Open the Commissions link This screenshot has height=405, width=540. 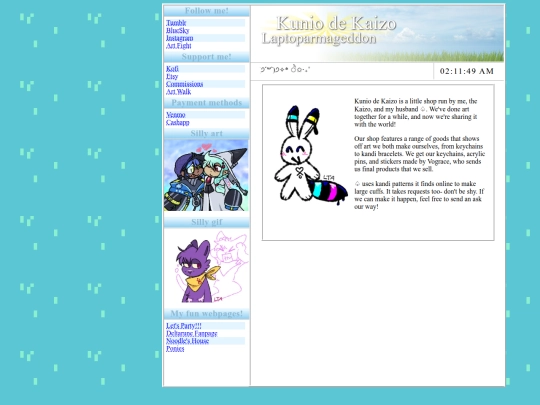[184, 84]
